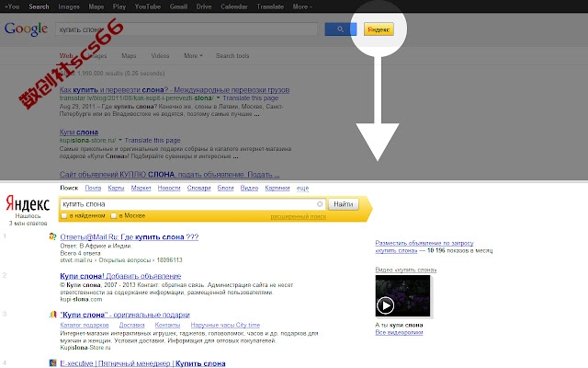Expand the 'ещё' menu in Yandex services
The width and height of the screenshot is (588, 368).
[302, 188]
